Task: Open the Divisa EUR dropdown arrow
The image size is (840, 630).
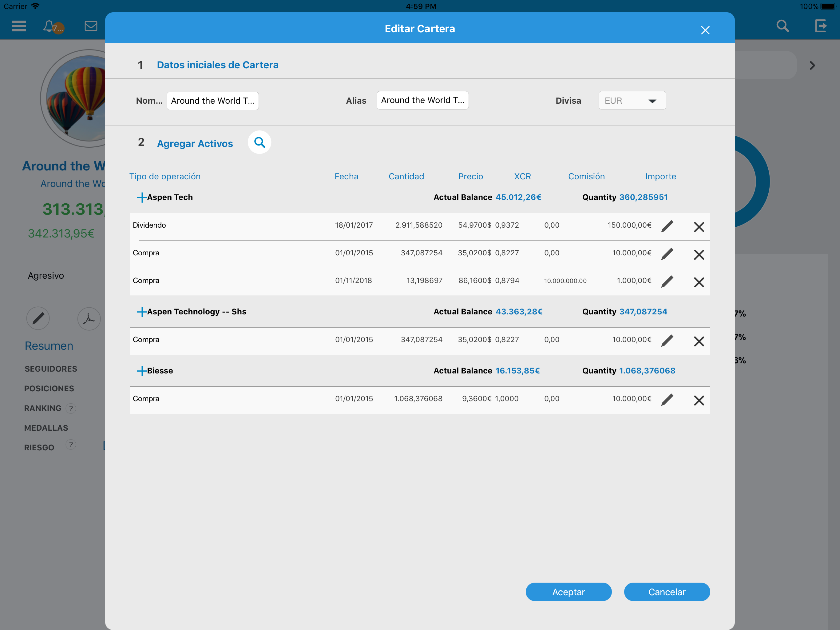Action: click(x=652, y=101)
